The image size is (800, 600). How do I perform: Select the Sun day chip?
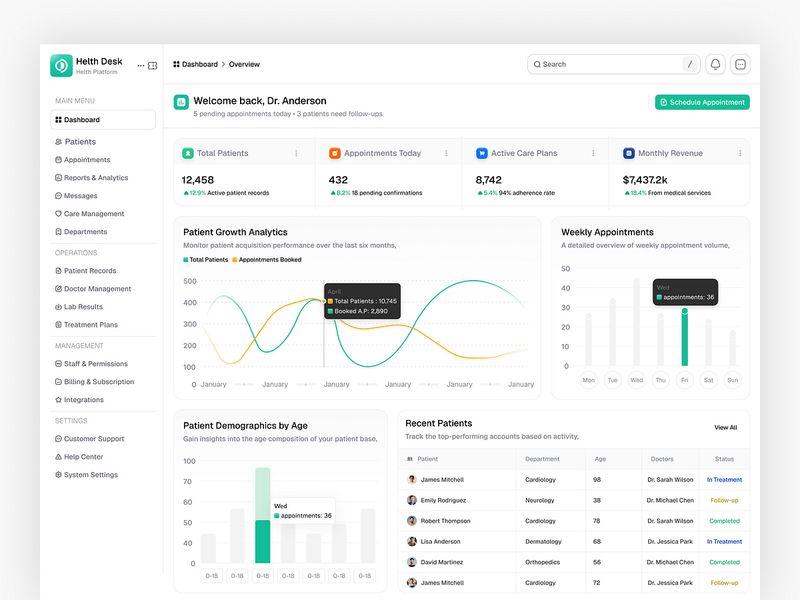(732, 380)
